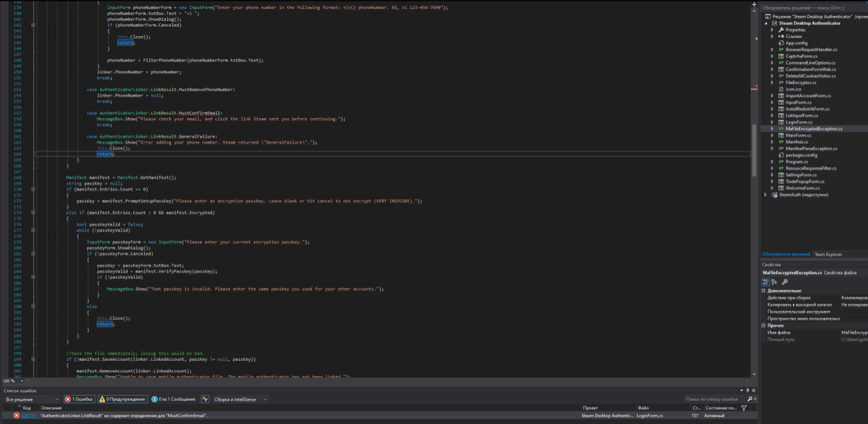
Task: Open the 'Все решение' scope dropdown
Action: (32, 399)
